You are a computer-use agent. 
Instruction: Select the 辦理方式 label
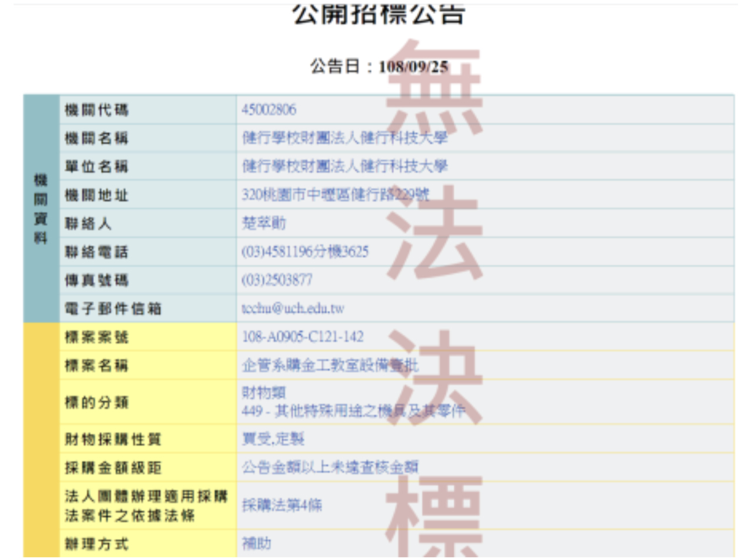(96, 544)
